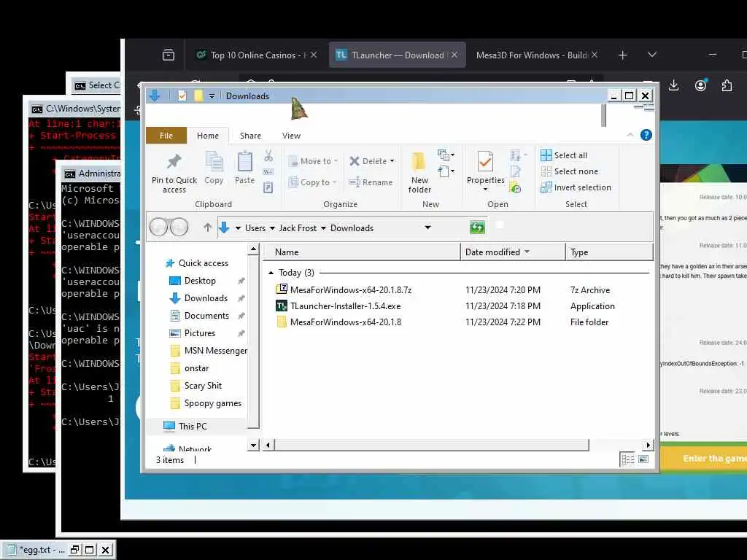Open Desktop in navigation pane

point(200,281)
